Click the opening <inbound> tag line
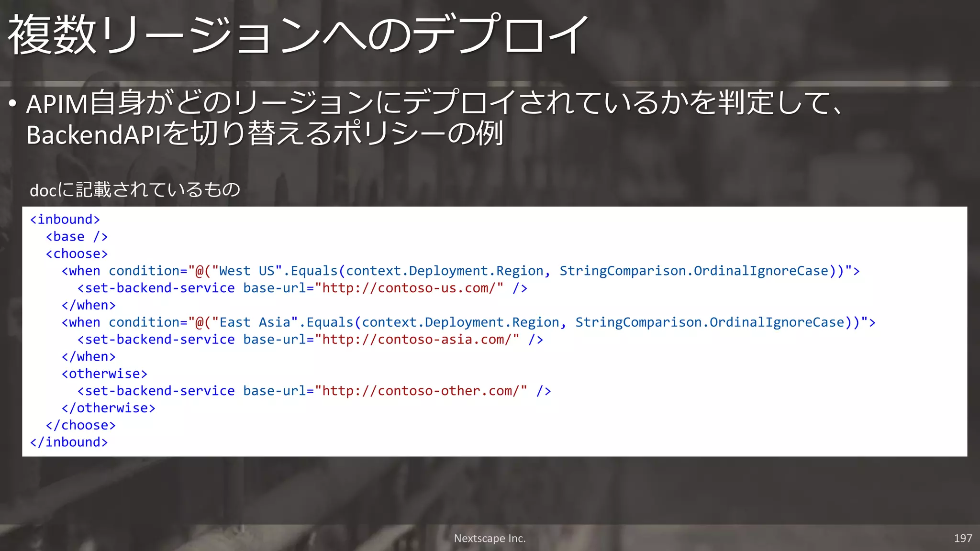Viewport: 980px width, 551px height. [65, 220]
